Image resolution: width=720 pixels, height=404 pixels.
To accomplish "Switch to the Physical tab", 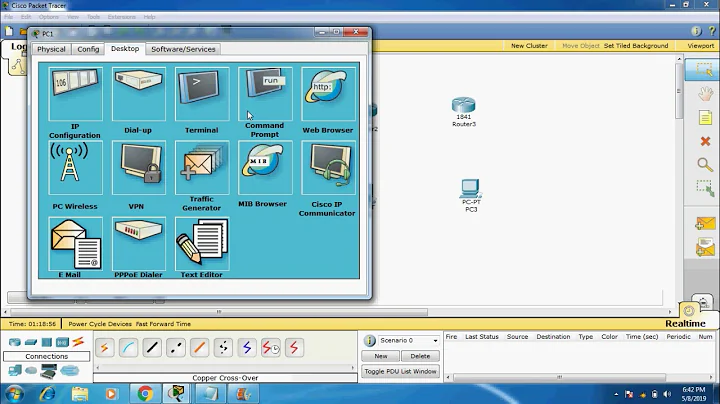I will click(51, 49).
